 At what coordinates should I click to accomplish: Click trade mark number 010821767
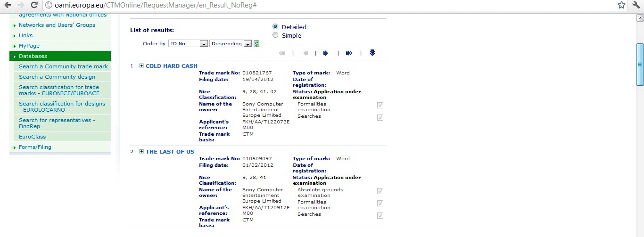[x=257, y=73]
